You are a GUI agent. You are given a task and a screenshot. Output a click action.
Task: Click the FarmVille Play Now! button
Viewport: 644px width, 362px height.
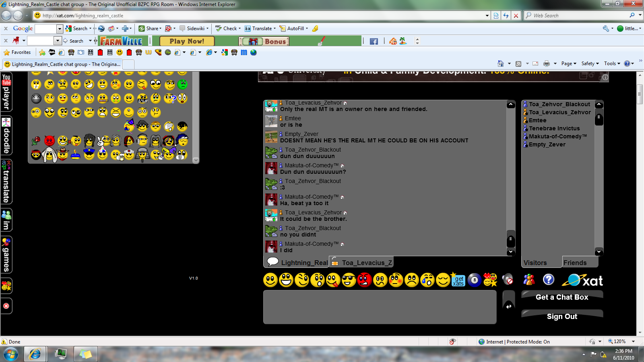pyautogui.click(x=187, y=41)
